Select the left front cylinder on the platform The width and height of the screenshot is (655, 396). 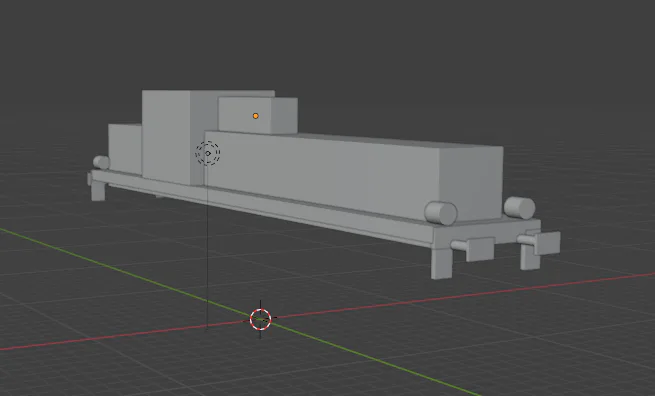441,213
